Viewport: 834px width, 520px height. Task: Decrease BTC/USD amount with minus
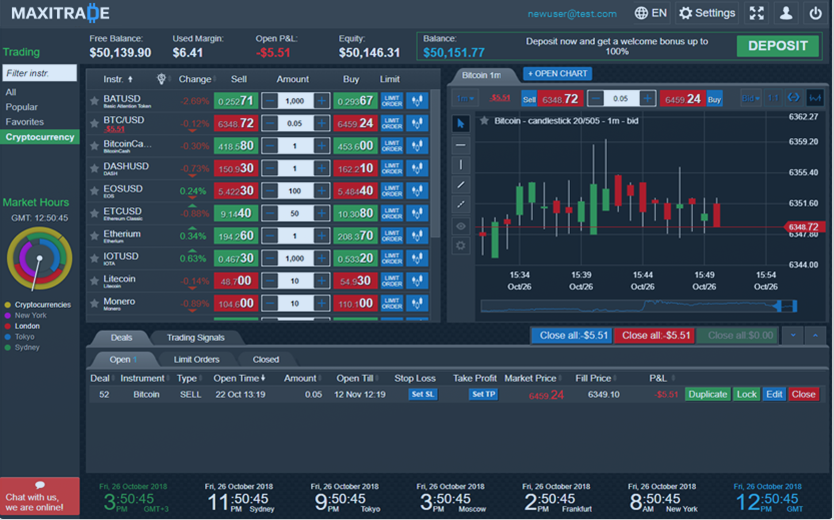click(x=270, y=123)
